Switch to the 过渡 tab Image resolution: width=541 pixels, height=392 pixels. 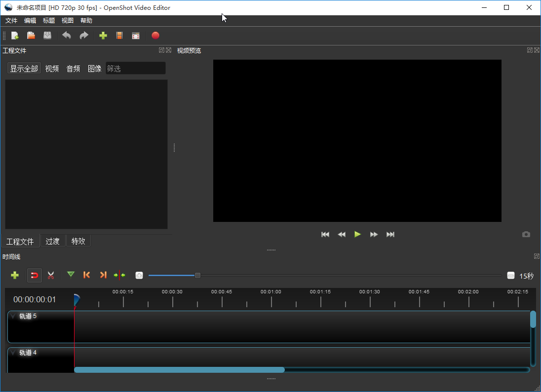(x=53, y=241)
